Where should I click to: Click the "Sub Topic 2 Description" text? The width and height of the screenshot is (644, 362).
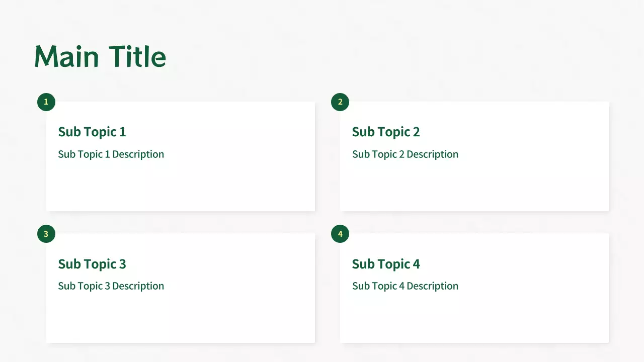coord(405,154)
